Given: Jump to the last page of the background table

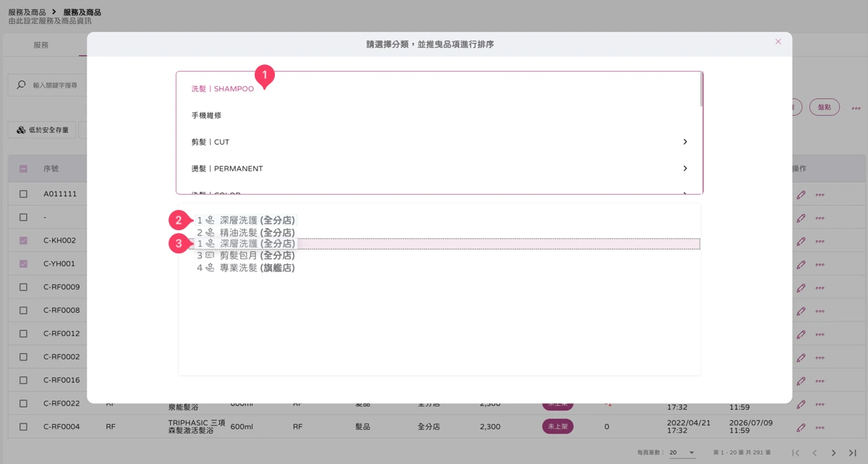Looking at the screenshot, I should point(852,452).
